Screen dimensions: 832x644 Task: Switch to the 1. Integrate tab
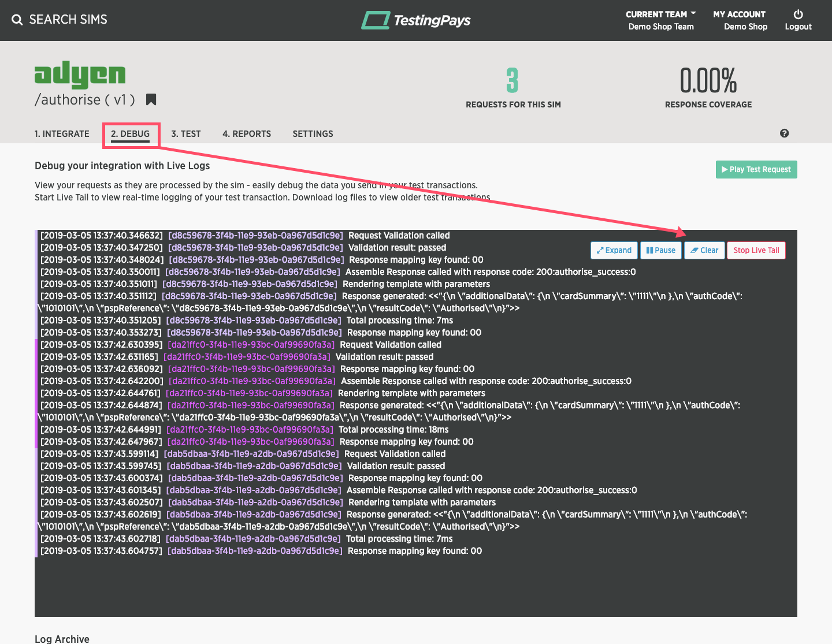tap(62, 133)
